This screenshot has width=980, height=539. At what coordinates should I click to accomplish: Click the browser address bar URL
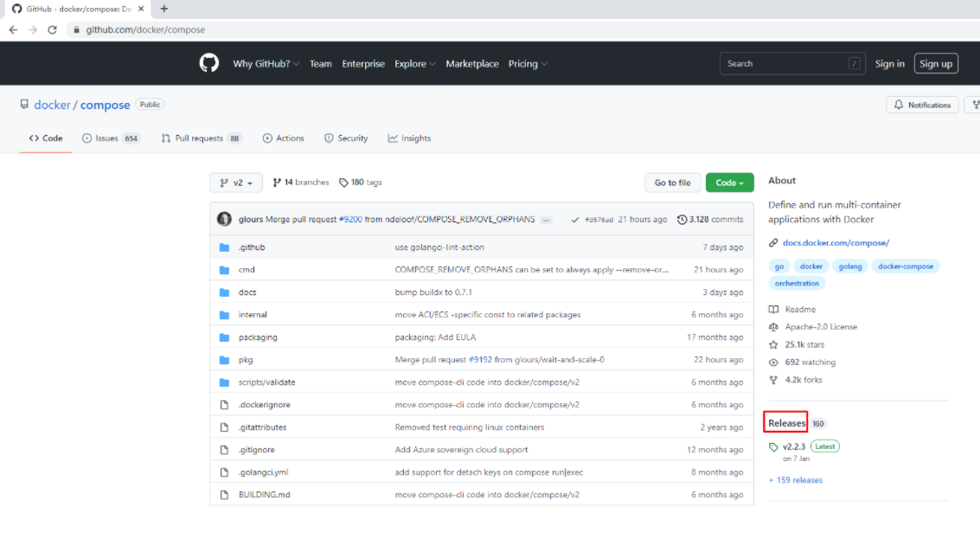(x=145, y=29)
